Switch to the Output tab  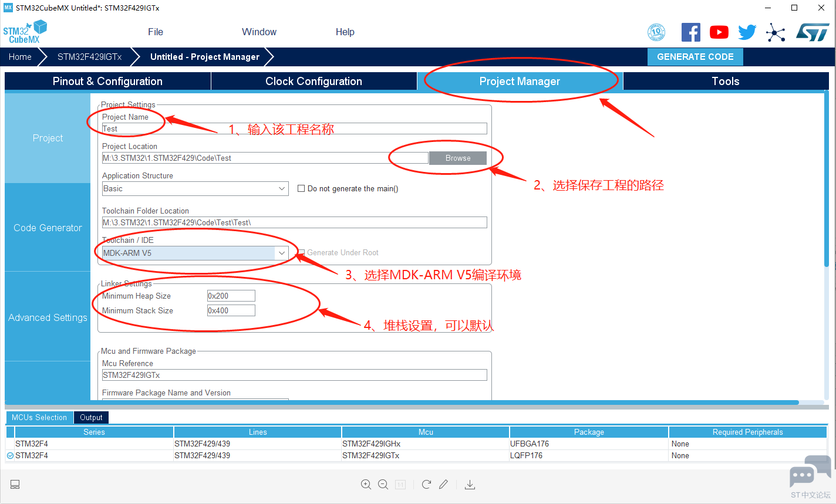click(x=91, y=418)
